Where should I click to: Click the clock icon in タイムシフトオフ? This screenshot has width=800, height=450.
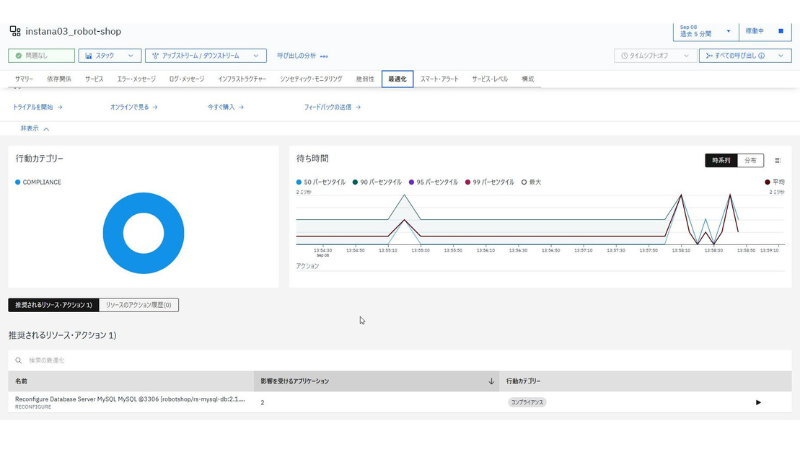[x=624, y=56]
